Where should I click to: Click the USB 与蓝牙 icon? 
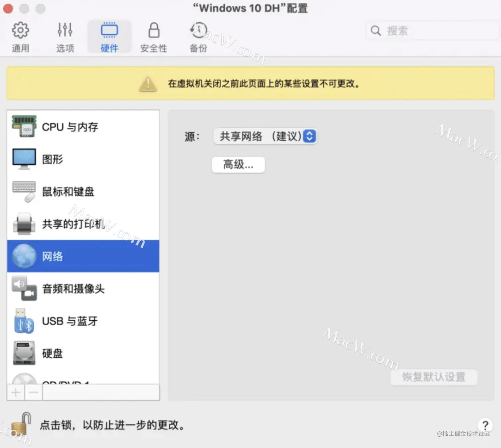[24, 321]
